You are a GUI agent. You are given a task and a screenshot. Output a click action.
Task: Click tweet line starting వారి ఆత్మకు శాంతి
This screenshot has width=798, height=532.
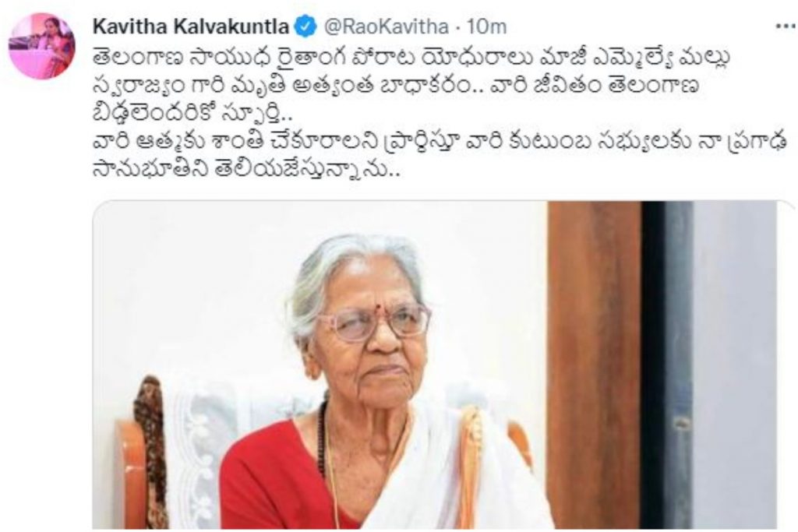(440, 143)
